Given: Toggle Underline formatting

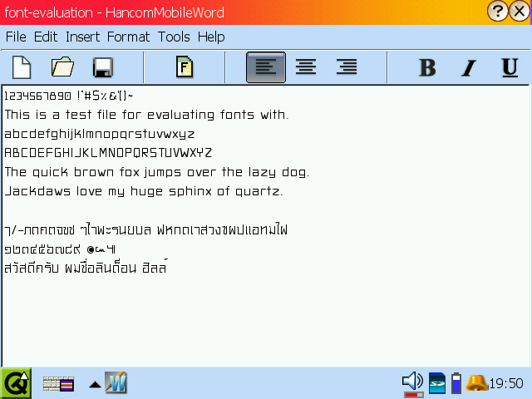Looking at the screenshot, I should click(x=510, y=67).
